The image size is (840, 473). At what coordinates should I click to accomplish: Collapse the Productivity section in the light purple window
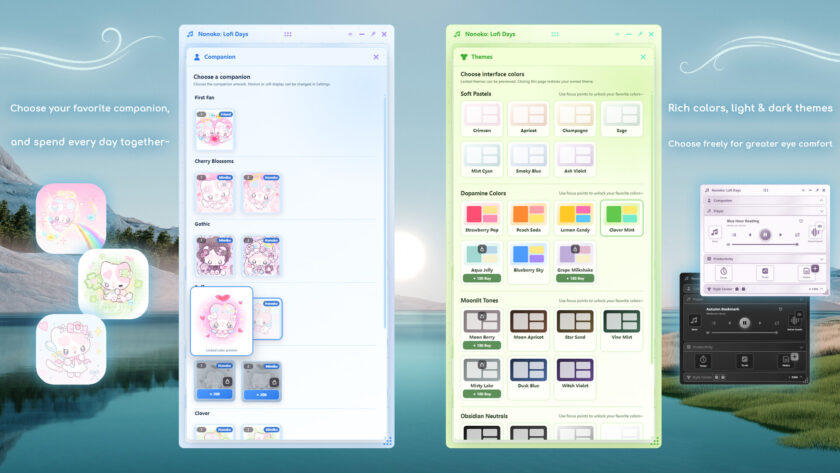point(821,259)
